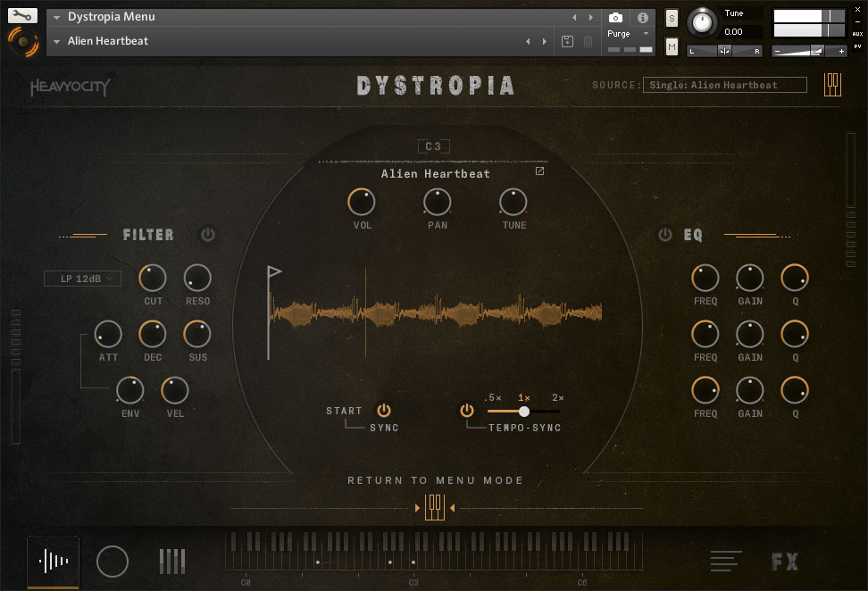Image resolution: width=868 pixels, height=591 pixels.
Task: Click the wrench edit-mode icon
Action: point(22,15)
